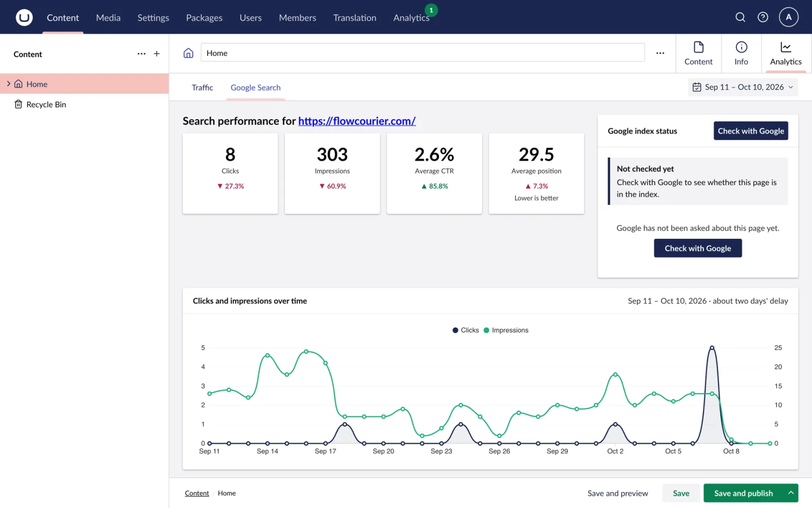Open ellipsis menu next to Home name field

[x=660, y=53]
